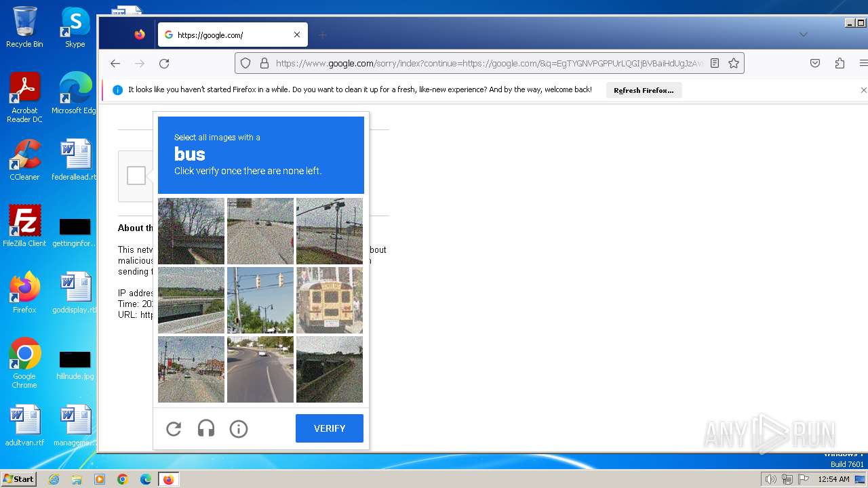The image size is (868, 488).
Task: Close the https://google.com/ tab
Action: [x=297, y=35]
